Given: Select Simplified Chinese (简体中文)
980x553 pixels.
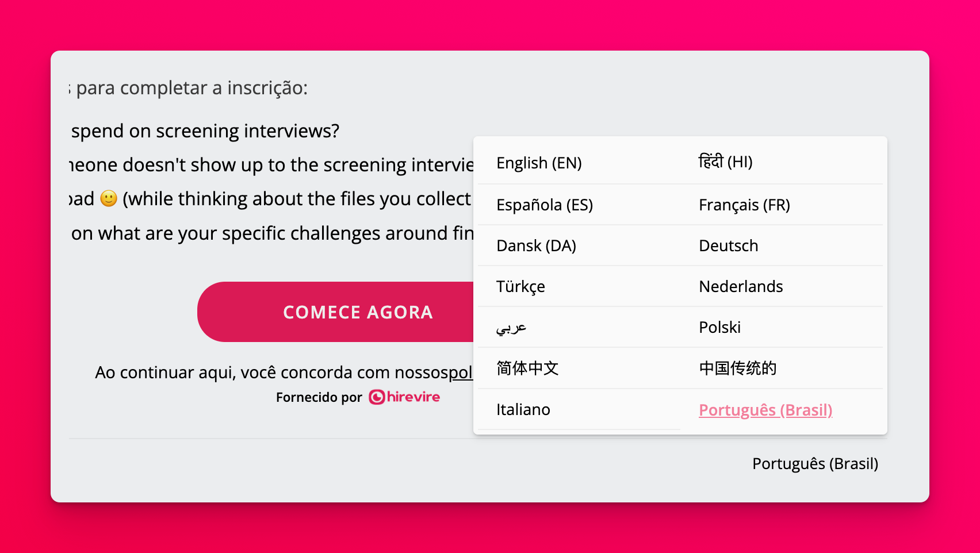Looking at the screenshot, I should pyautogui.click(x=527, y=368).
